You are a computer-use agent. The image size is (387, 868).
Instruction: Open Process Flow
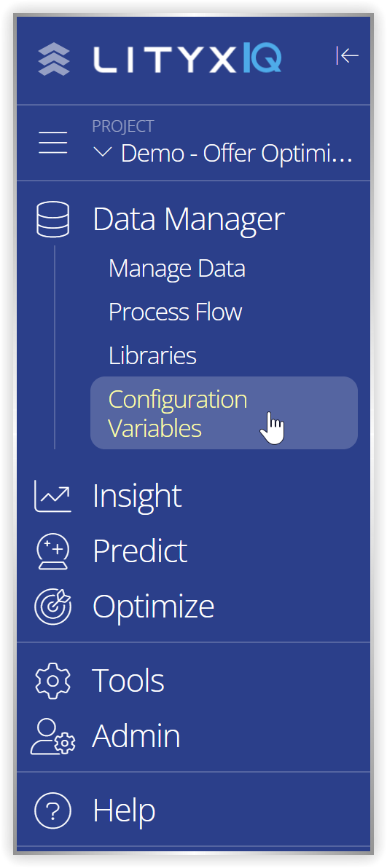(175, 312)
